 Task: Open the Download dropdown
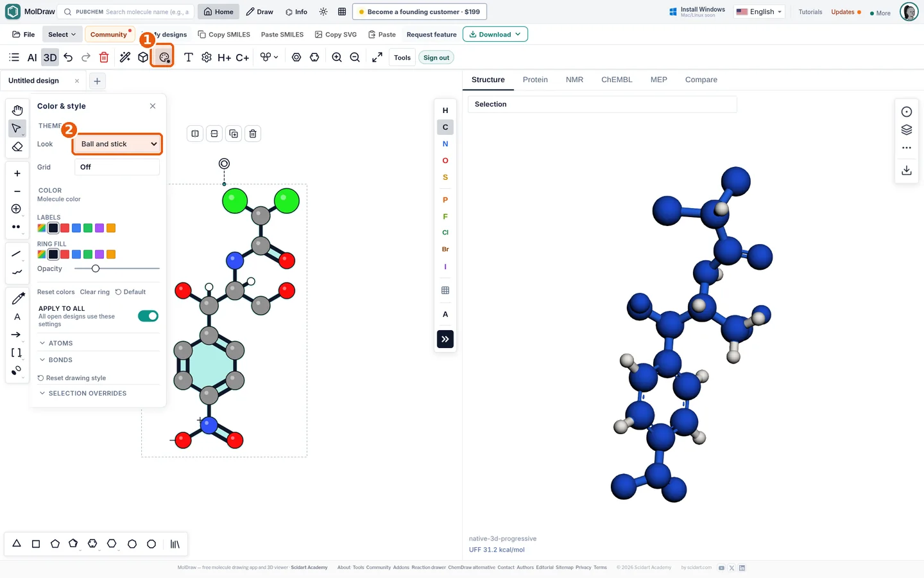(x=495, y=34)
